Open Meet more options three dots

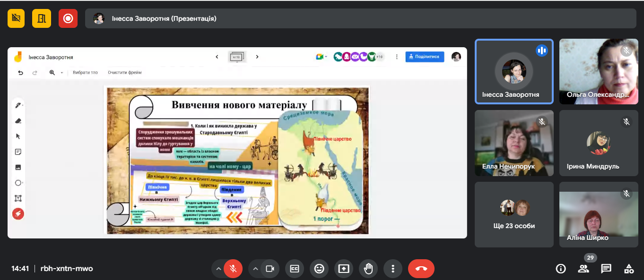click(x=393, y=269)
